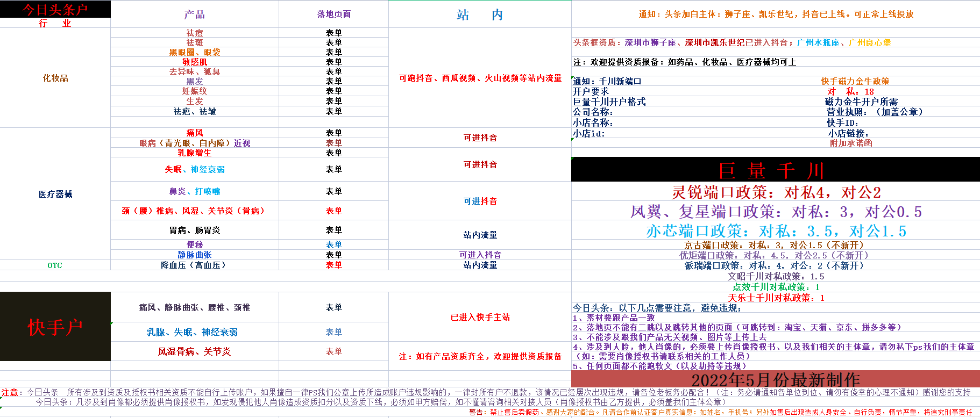The height and width of the screenshot is (418, 980).
Task: Select the 通知:头条加白主体 notice
Action: coord(776,14)
